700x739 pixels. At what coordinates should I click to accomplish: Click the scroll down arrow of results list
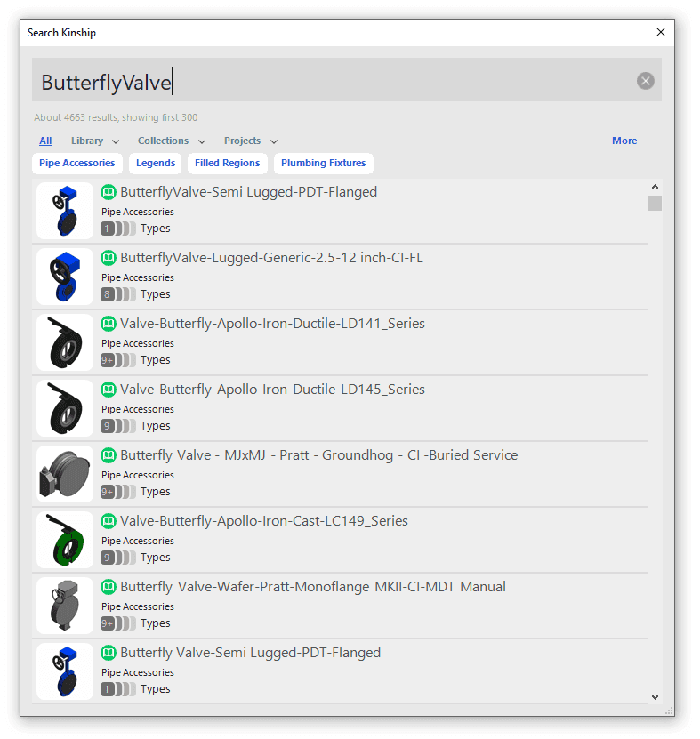coord(655,696)
